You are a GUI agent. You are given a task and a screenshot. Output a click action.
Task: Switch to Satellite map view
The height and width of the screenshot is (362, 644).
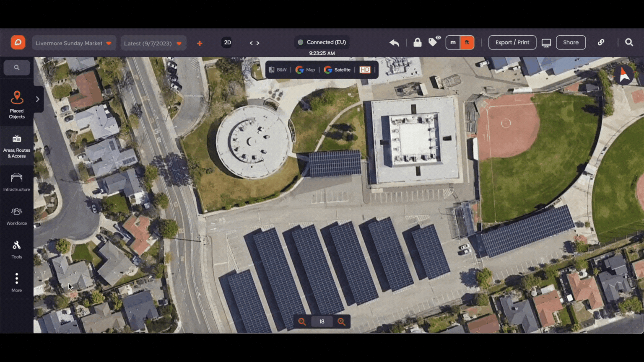click(337, 70)
